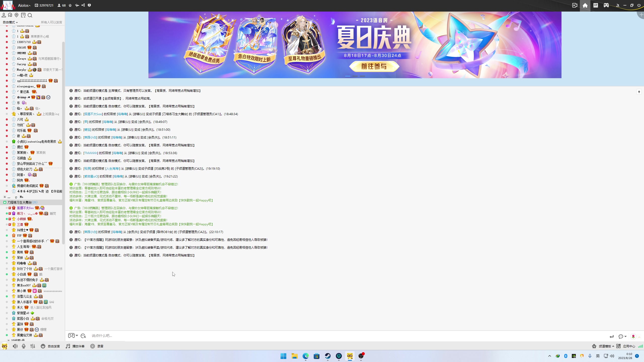This screenshot has height=362, width=644.
Task: Open 应用中心 app center
Action: [626, 346]
